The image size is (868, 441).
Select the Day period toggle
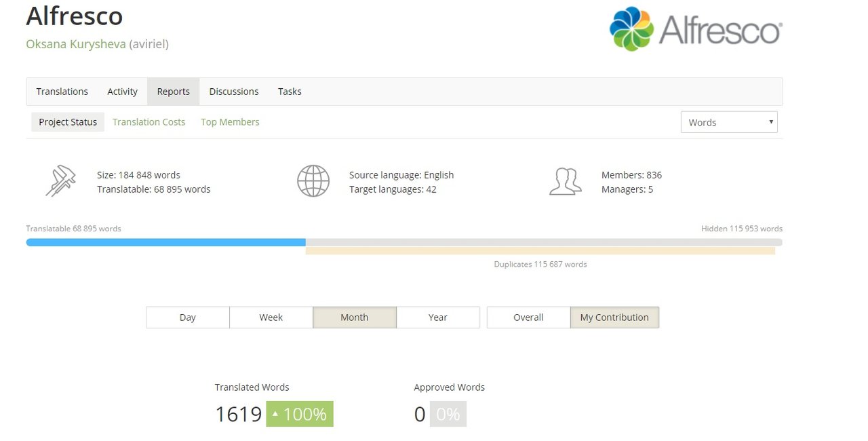click(188, 318)
